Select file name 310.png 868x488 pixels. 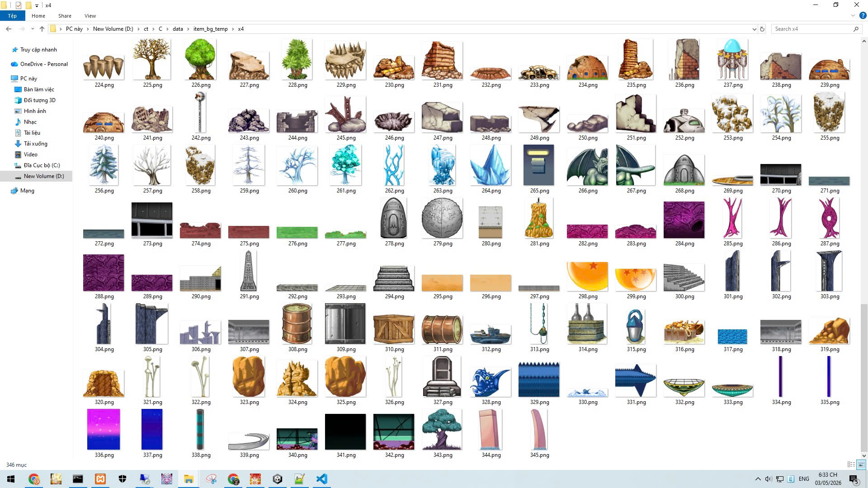tap(394, 349)
